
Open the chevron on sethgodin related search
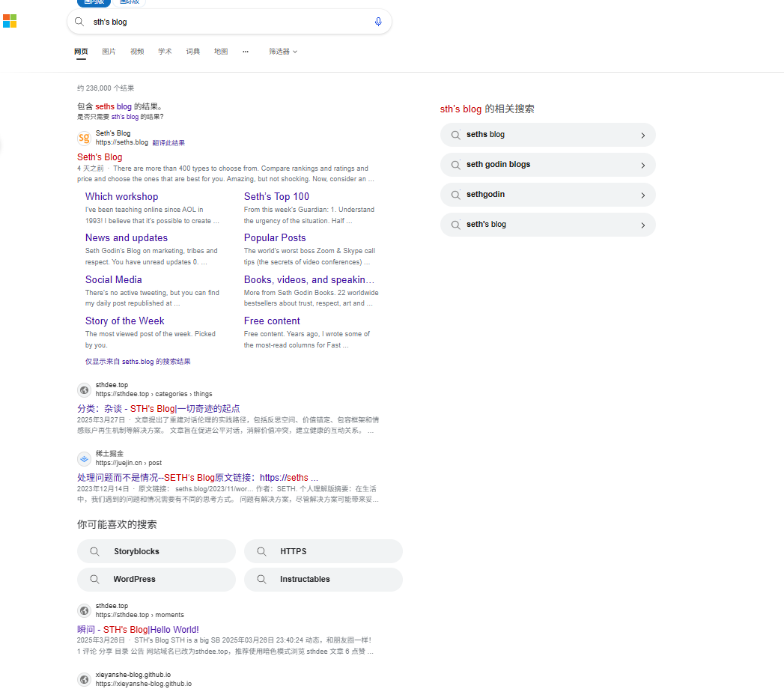(643, 195)
